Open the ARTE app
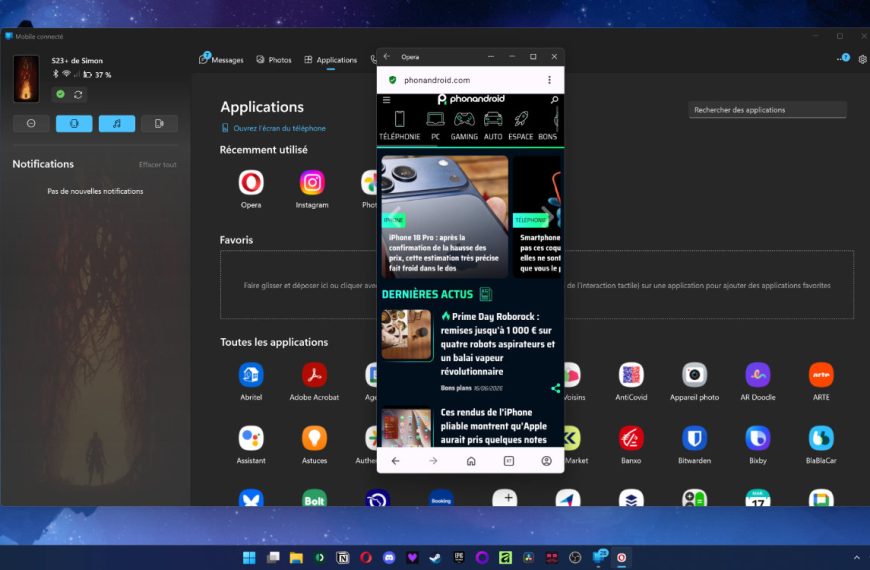Viewport: 870px width, 570px height. (x=821, y=375)
